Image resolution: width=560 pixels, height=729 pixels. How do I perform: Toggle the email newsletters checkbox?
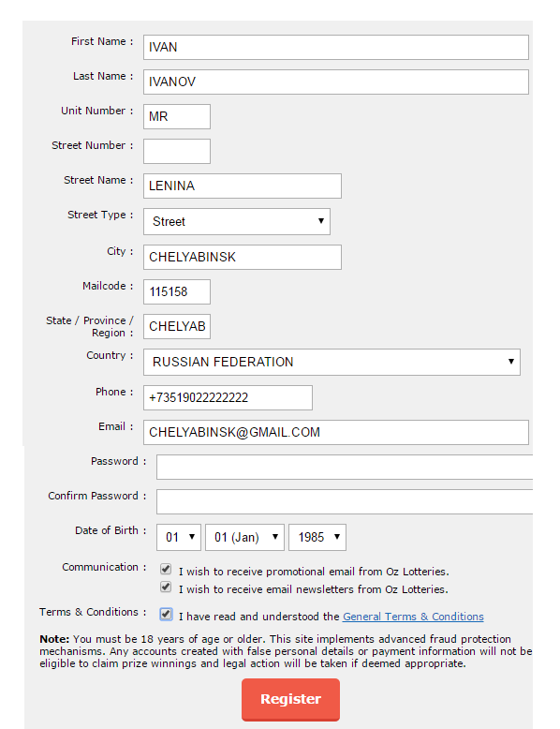click(x=166, y=587)
